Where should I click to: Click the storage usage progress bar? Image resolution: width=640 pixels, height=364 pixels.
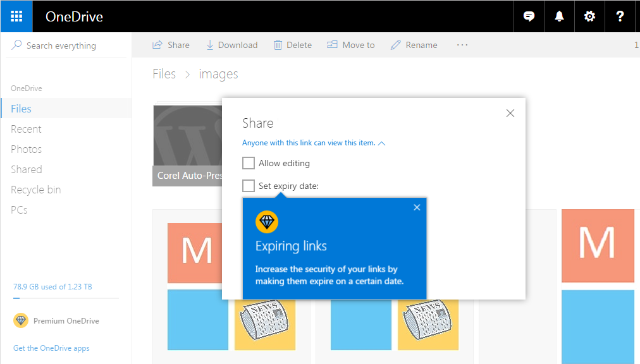[x=66, y=298]
